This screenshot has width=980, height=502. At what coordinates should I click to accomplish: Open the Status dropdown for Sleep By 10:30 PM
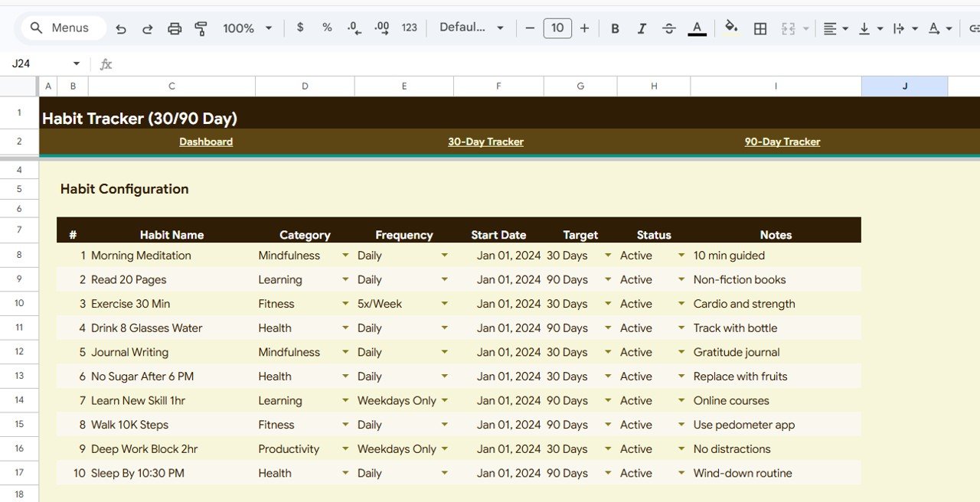click(681, 473)
